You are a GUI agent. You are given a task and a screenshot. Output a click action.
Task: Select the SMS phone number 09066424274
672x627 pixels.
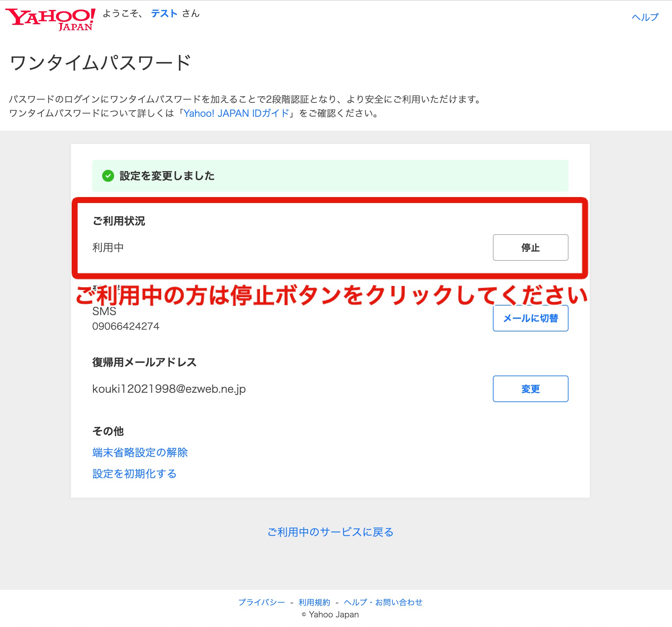126,326
